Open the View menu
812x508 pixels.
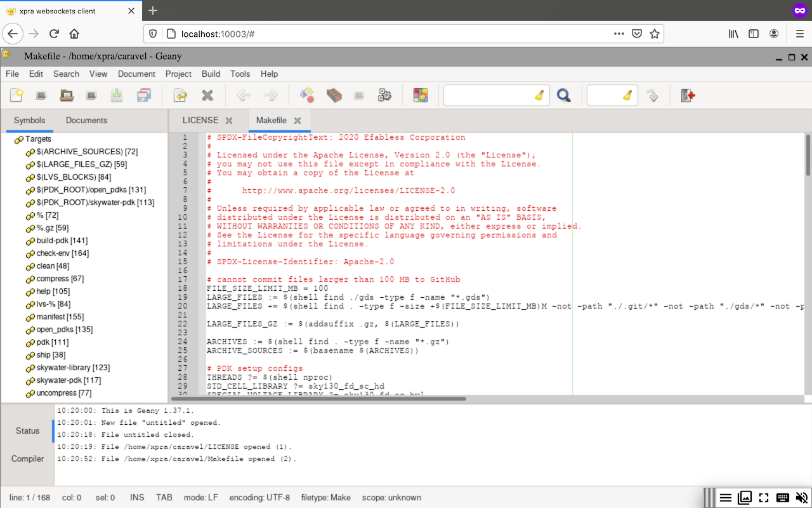pyautogui.click(x=98, y=74)
